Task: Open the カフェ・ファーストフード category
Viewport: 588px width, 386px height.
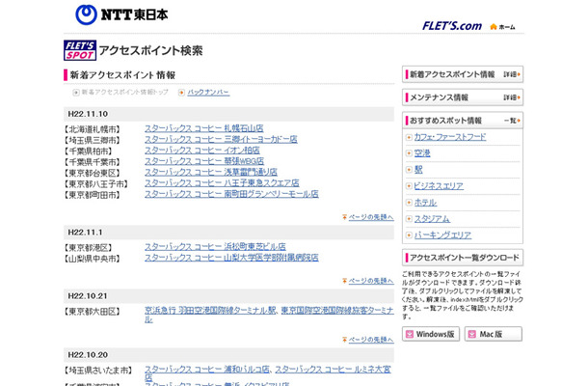Action: (x=450, y=137)
